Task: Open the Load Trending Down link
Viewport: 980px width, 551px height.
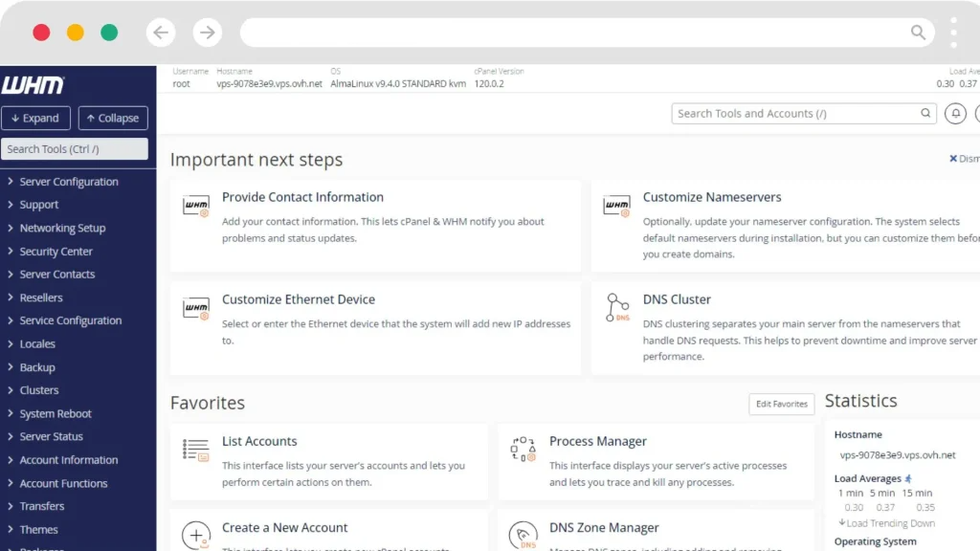Action: [887, 522]
